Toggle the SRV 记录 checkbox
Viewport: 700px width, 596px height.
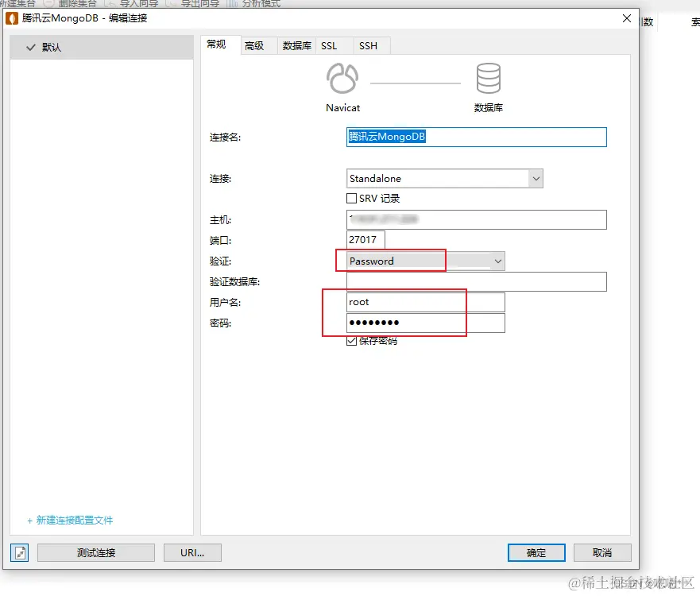tap(351, 198)
